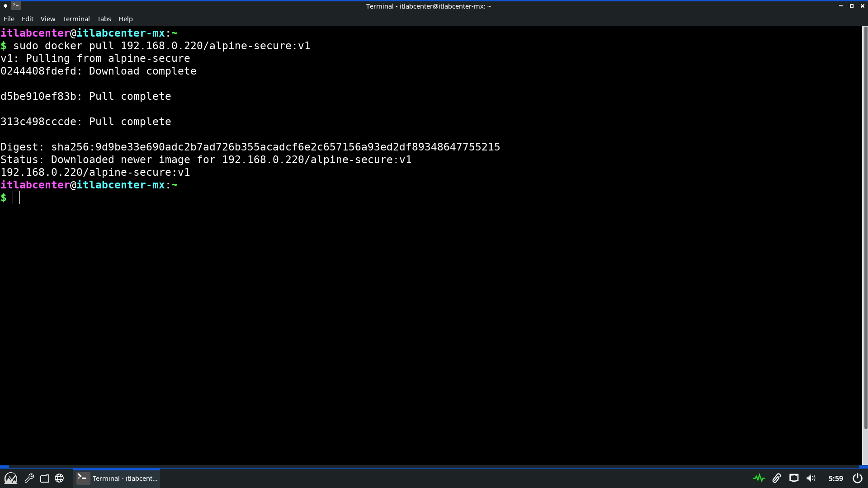Open the Help menu
Viewport: 868px width, 488px height.
125,19
